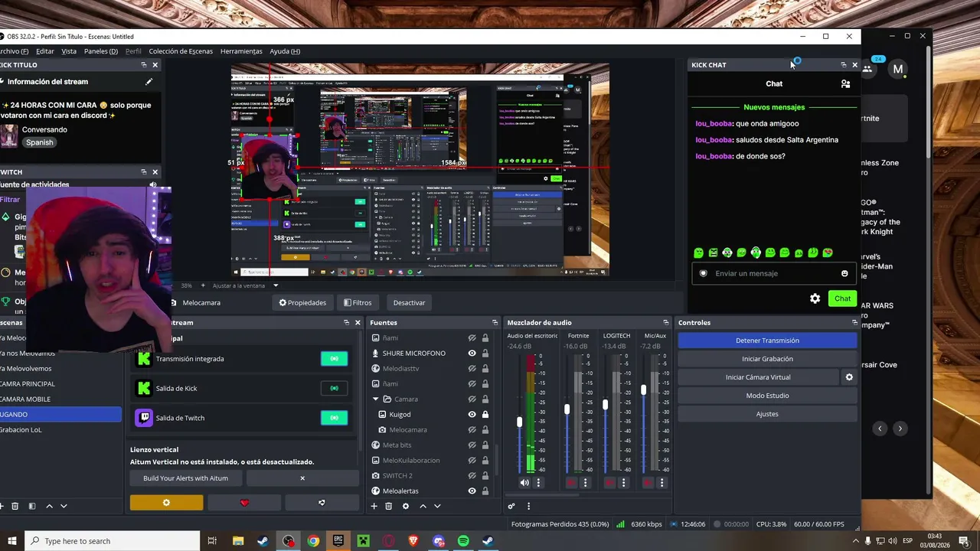The image size is (980, 551).
Task: Hide the Kuigod source
Action: coord(472,415)
